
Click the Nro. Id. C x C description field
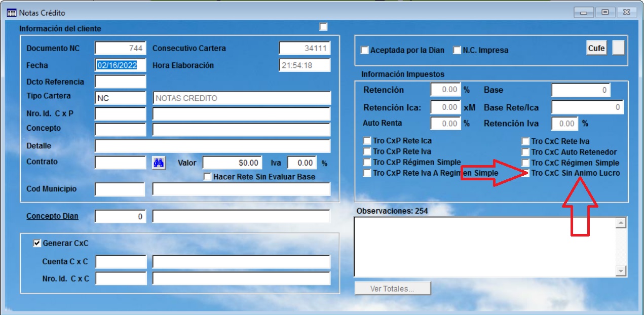click(x=241, y=279)
